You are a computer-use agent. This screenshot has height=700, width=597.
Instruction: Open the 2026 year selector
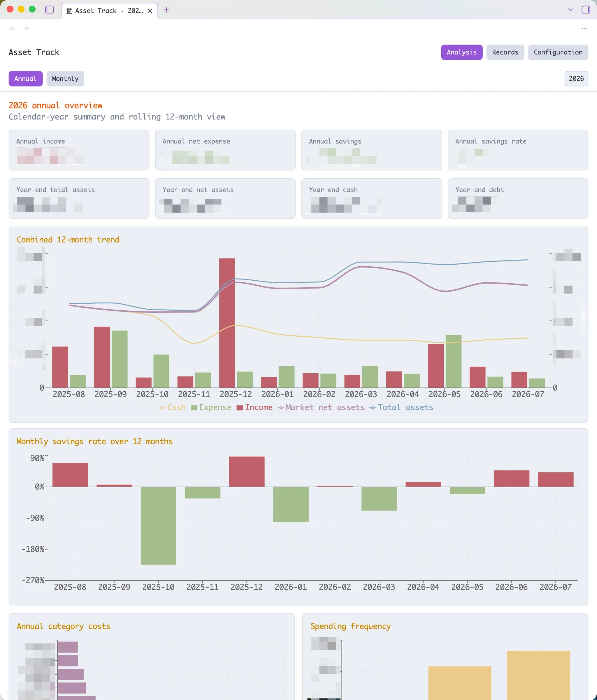576,79
